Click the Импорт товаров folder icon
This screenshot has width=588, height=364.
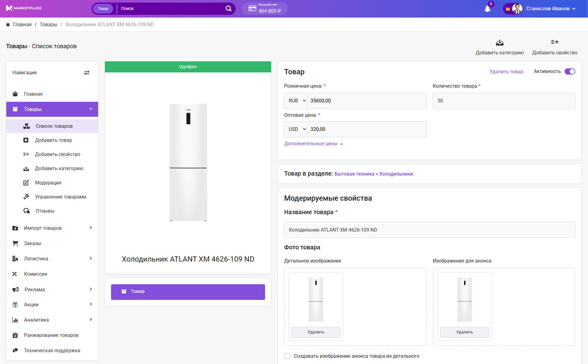coord(15,228)
